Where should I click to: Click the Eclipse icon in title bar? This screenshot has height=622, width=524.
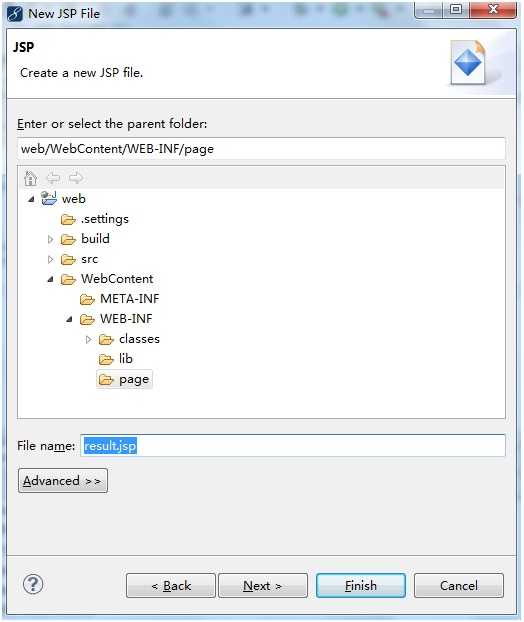click(15, 14)
